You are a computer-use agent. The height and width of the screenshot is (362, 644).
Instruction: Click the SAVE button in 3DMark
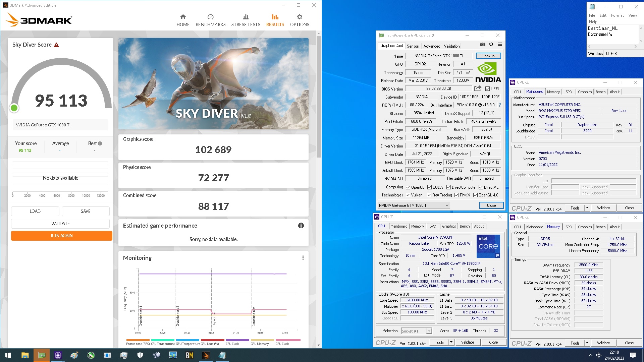tap(86, 211)
